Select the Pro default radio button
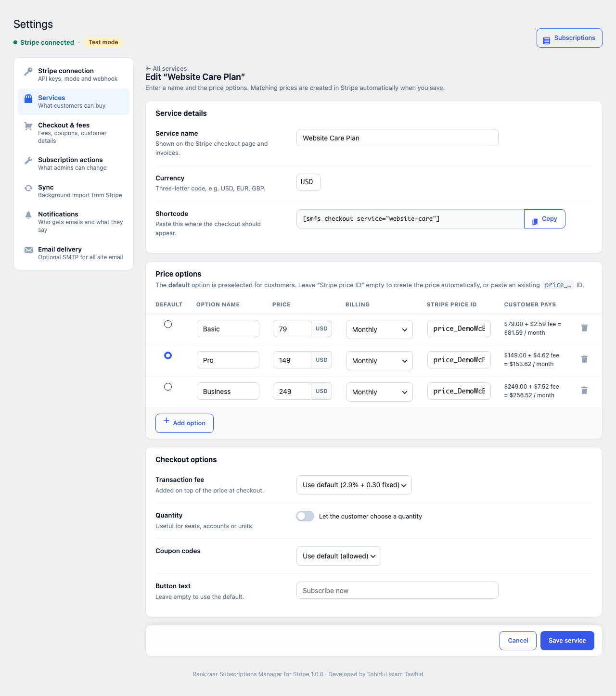 click(168, 355)
